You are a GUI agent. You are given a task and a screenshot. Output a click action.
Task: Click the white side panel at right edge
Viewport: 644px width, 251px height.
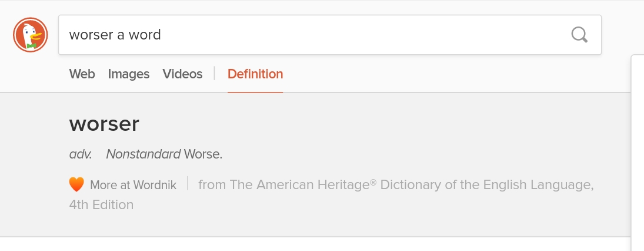(638, 153)
